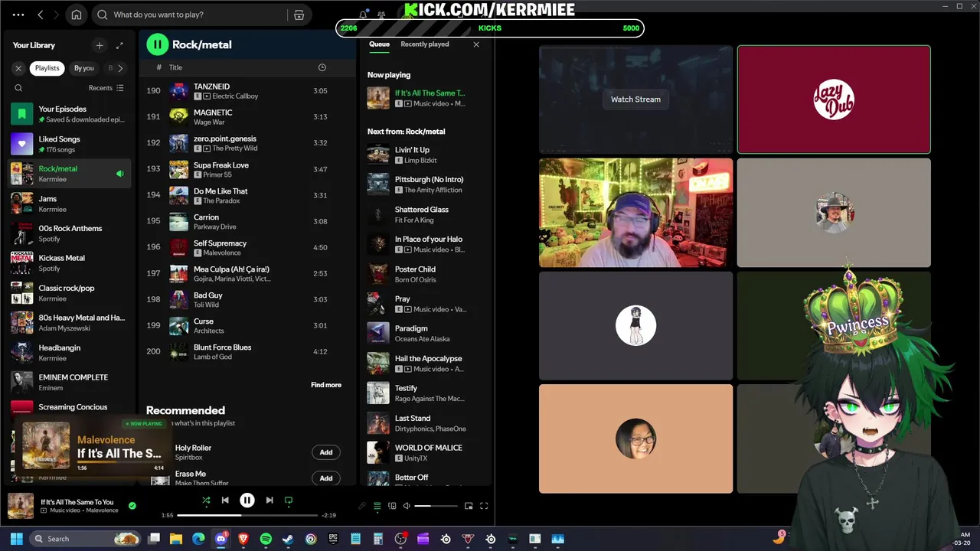The height and width of the screenshot is (551, 980).
Task: Click the Windows taskbar Search box
Action: [x=87, y=539]
